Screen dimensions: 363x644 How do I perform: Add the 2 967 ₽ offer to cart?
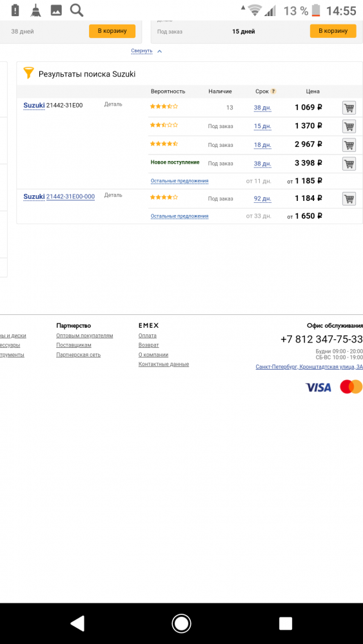click(x=349, y=145)
